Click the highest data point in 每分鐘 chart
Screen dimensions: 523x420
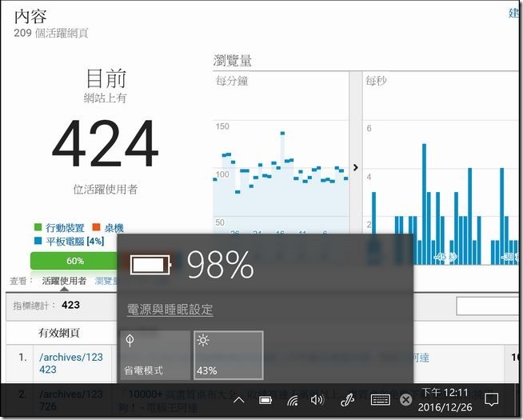pos(282,133)
